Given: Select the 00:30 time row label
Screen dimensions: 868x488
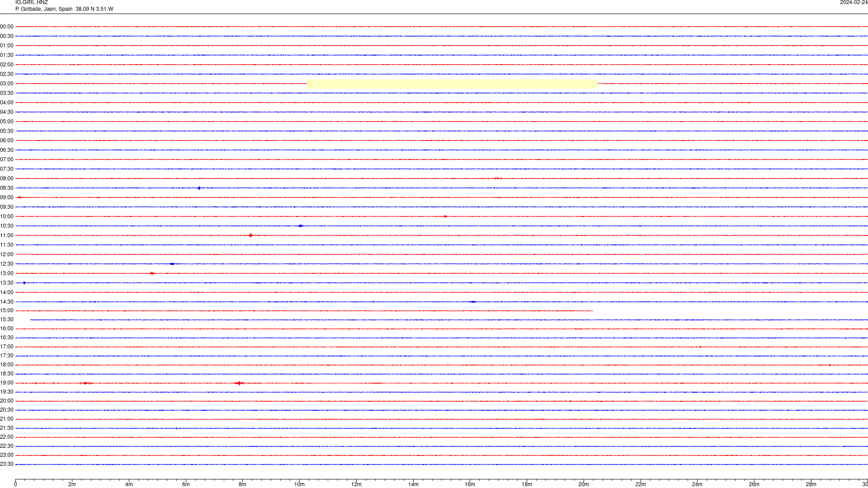Looking at the screenshot, I should [x=7, y=36].
